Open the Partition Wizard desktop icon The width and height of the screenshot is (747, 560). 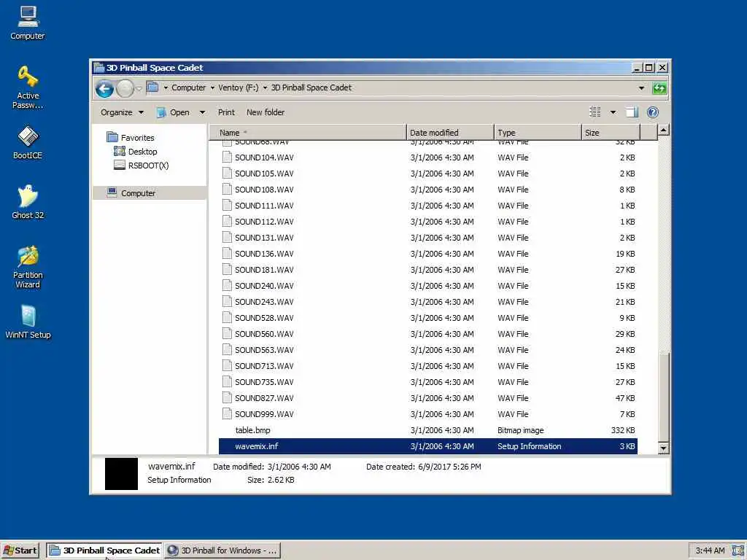point(28,267)
